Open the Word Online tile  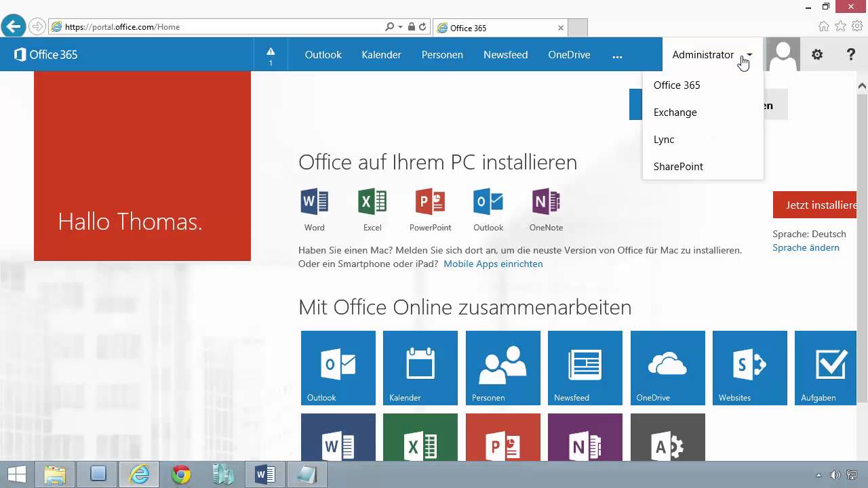(x=338, y=437)
